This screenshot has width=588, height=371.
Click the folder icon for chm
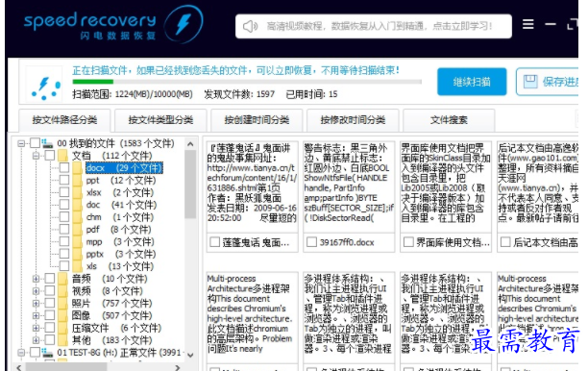coord(77,217)
